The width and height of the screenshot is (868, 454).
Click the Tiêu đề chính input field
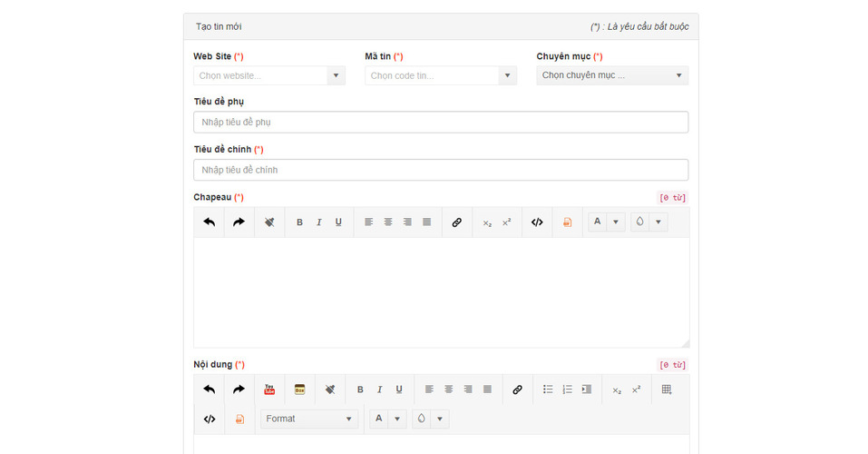click(441, 170)
